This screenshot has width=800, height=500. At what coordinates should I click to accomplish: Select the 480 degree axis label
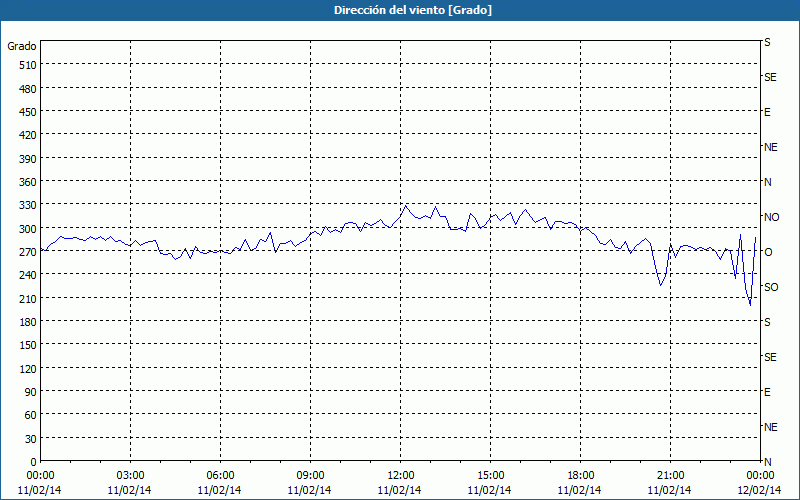pyautogui.click(x=29, y=89)
